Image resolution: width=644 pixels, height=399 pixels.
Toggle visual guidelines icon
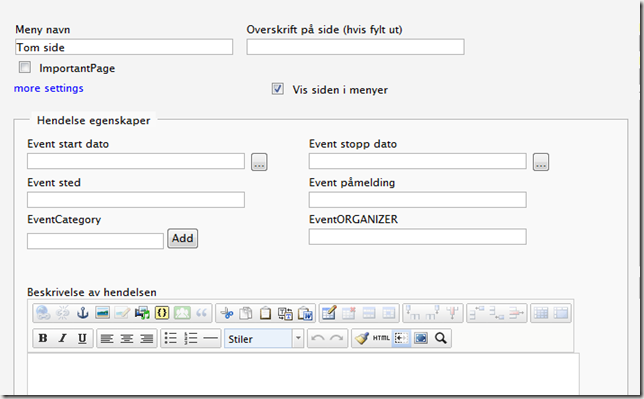[x=401, y=338]
